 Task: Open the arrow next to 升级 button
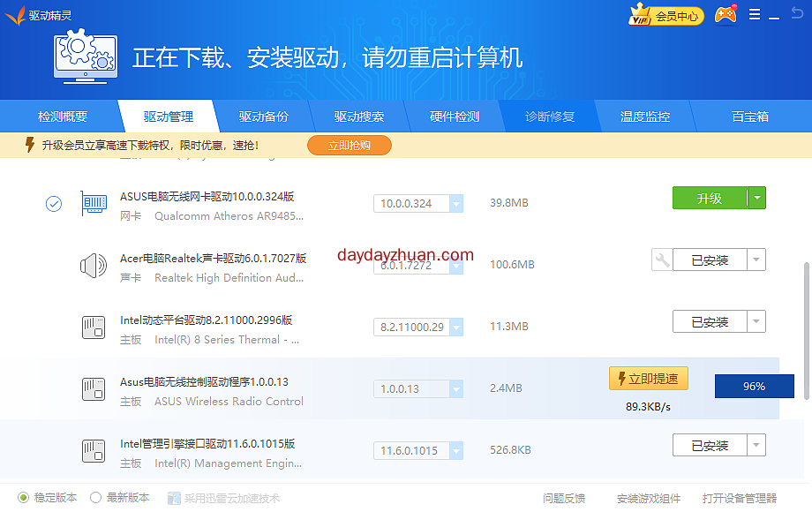point(757,198)
